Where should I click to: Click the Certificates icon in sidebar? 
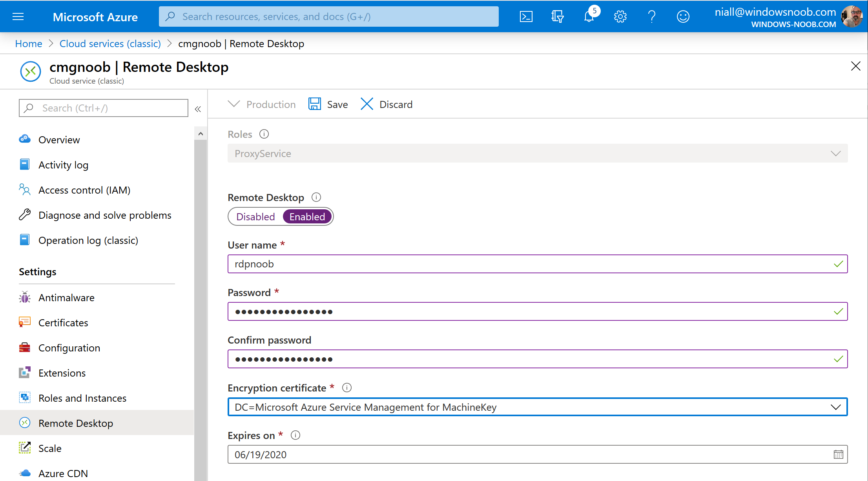click(25, 322)
